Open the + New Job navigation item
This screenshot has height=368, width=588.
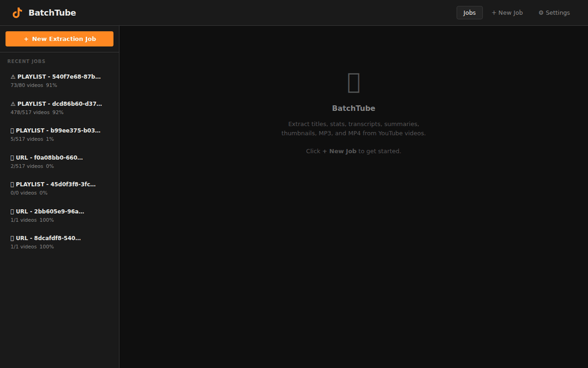pyautogui.click(x=507, y=12)
